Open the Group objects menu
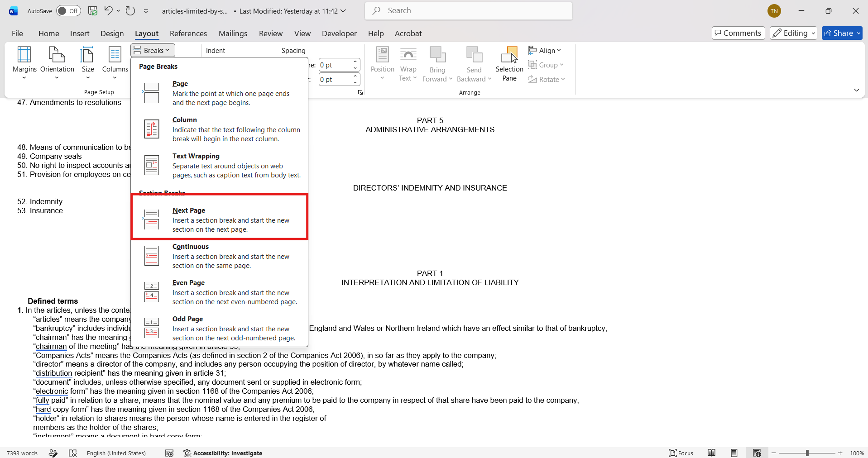 [x=546, y=65]
